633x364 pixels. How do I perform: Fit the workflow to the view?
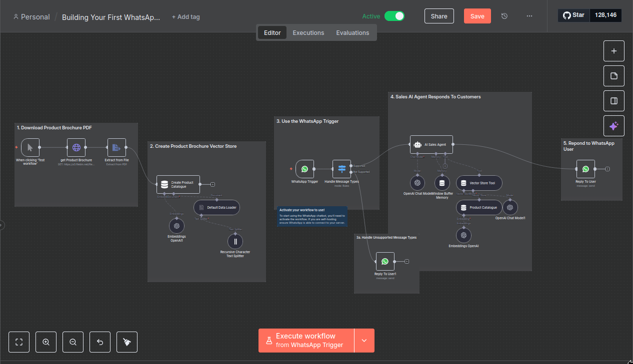18,342
